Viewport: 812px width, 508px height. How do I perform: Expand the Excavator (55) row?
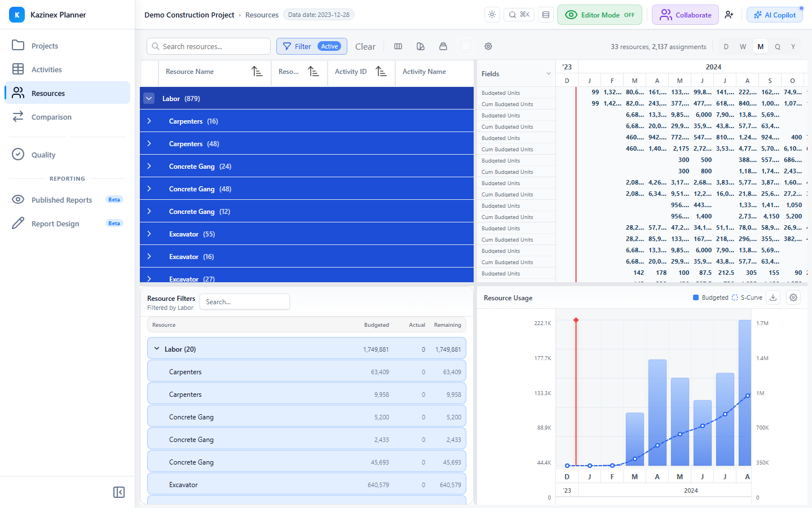pyautogui.click(x=149, y=234)
